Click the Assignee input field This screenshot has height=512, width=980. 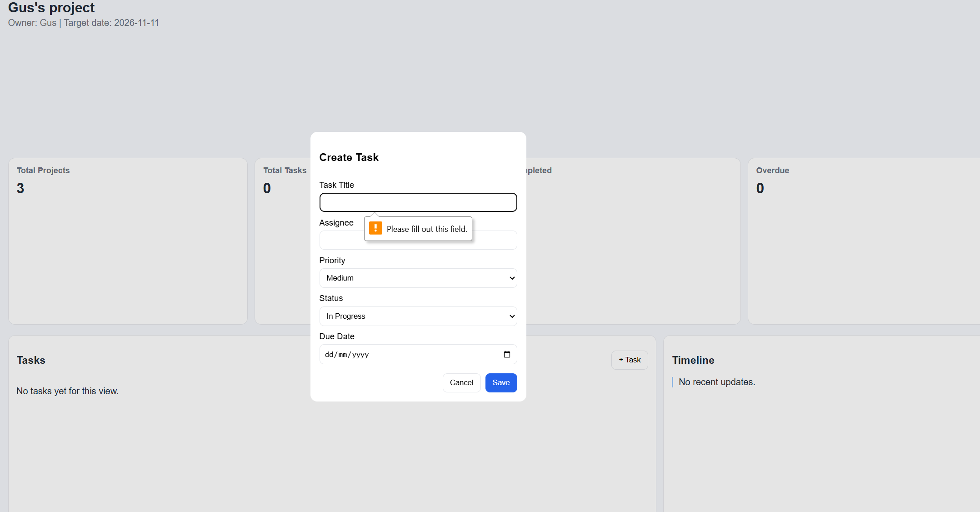(x=418, y=240)
